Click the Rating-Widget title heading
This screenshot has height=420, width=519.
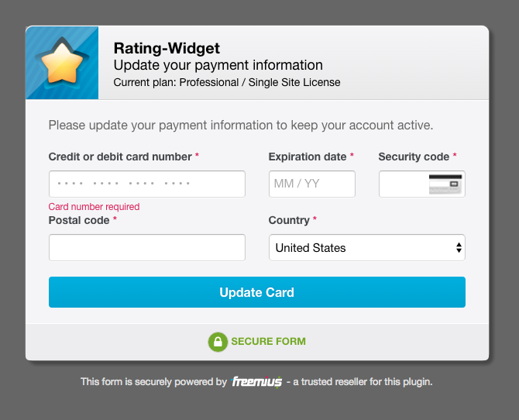pyautogui.click(x=167, y=49)
